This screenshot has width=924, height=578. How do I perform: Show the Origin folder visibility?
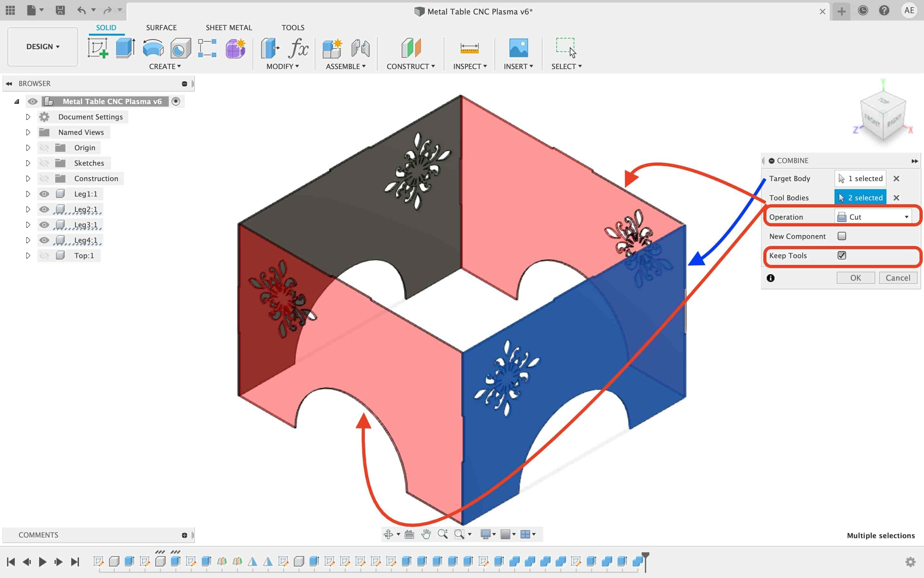click(44, 148)
